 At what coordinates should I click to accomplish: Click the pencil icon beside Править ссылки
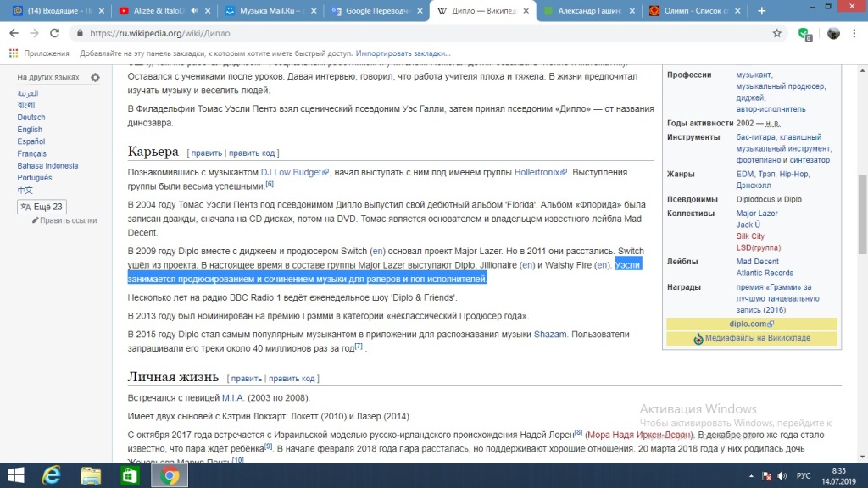coord(35,220)
